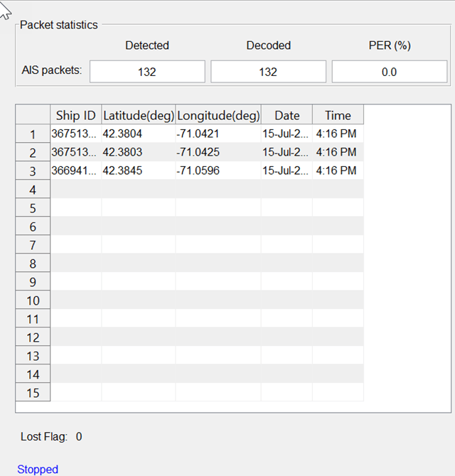The image size is (455, 476).
Task: Select the Longitude(deg) column header
Action: click(218, 115)
